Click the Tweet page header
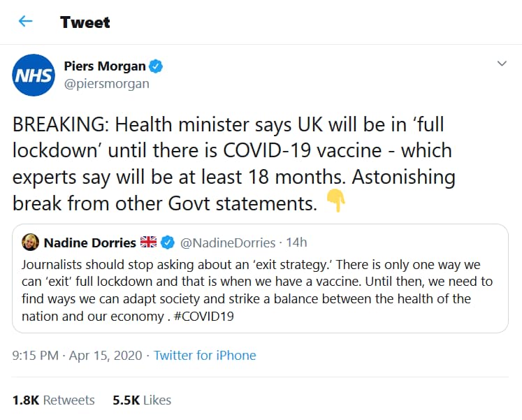Viewport: 522px width, 420px height. [x=85, y=22]
